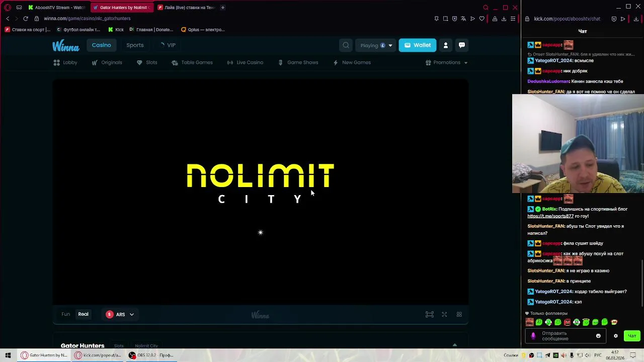Screen dimensions: 644x362
Task: Go back in browser history
Action: [8, 19]
